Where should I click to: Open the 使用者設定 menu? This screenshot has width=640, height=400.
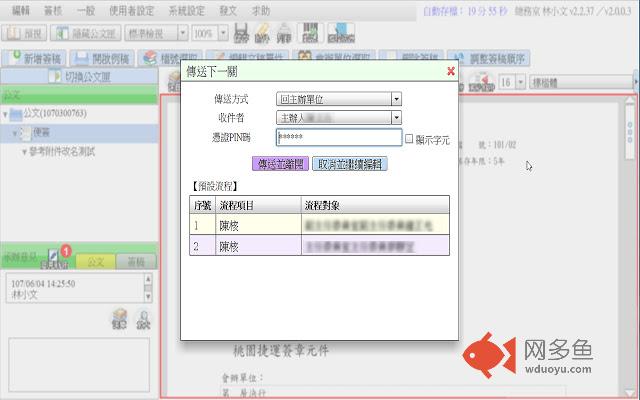(131, 11)
